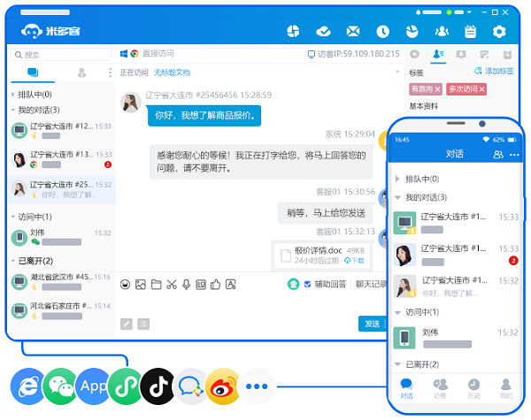The height and width of the screenshot is (420, 531).
Task: Click the pencil icon below the input box
Action: [127, 324]
